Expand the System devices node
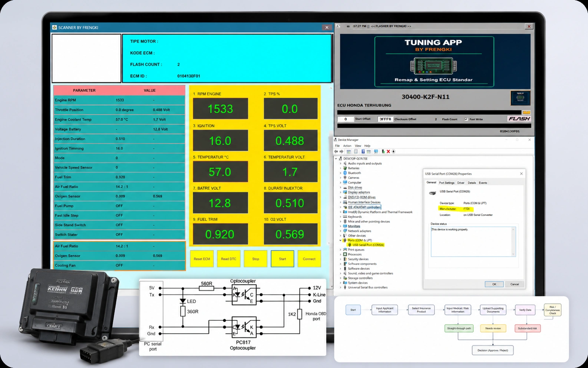Viewport: 588px width, 368px height. (x=340, y=283)
